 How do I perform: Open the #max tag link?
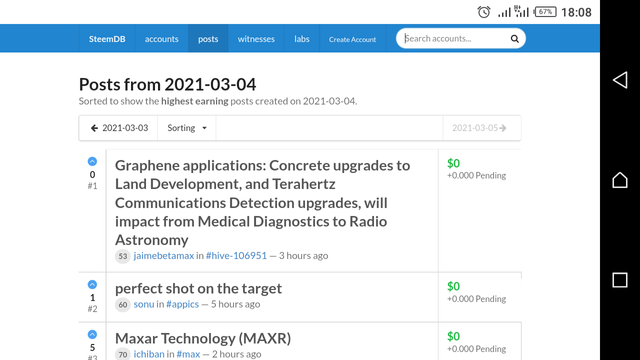click(188, 354)
